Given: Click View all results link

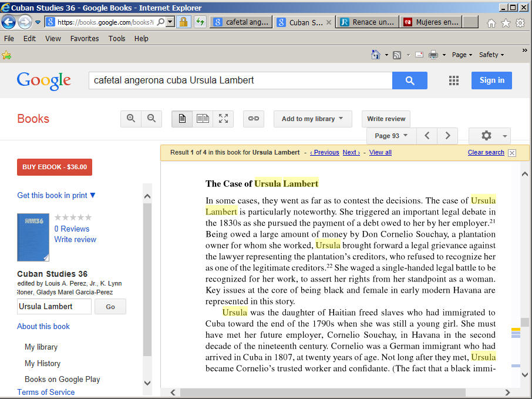Looking at the screenshot, I should (381, 152).
